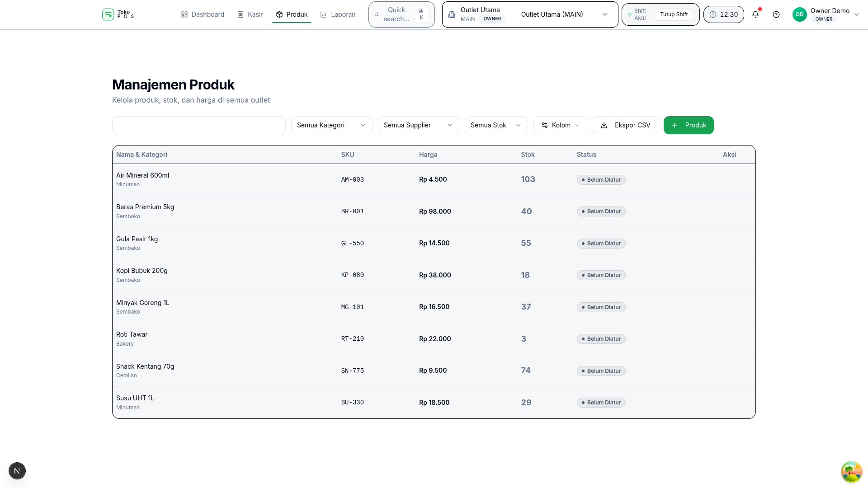868x488 pixels.
Task: Open the Semua Supplier filter
Action: click(x=418, y=125)
